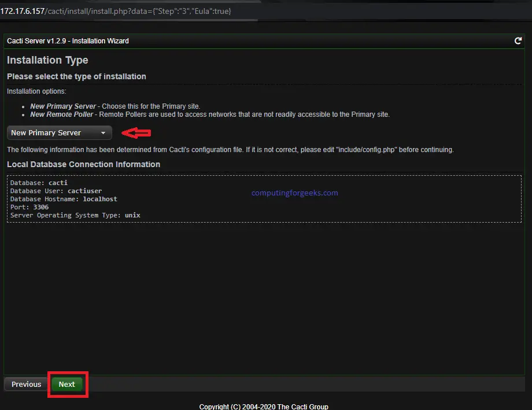The width and height of the screenshot is (532, 410).
Task: Click the include/config.php text in notice
Action: click(367, 150)
